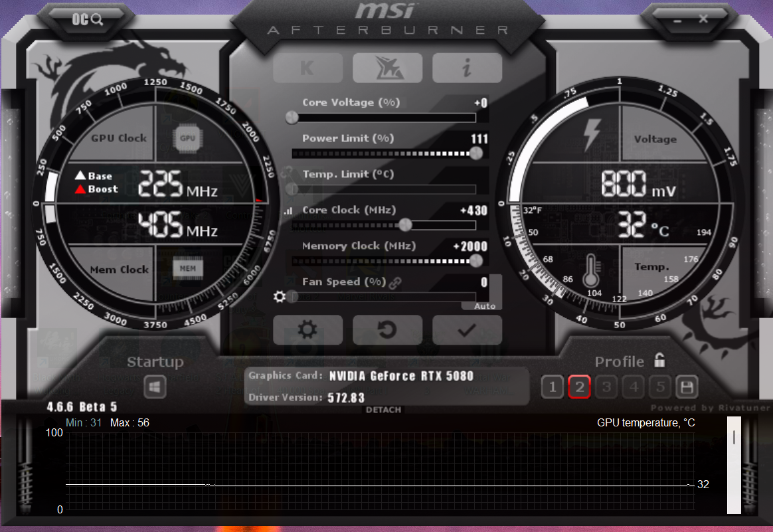773x532 pixels.
Task: Click the lightning bolt voltage icon
Action: (592, 134)
